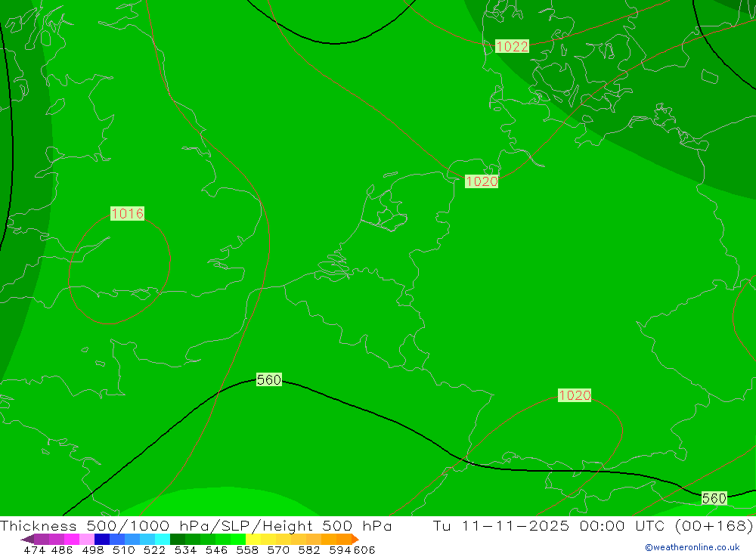The height and width of the screenshot is (554, 756).
Task: Select the light pink legend swatch
Action: pos(87,539)
